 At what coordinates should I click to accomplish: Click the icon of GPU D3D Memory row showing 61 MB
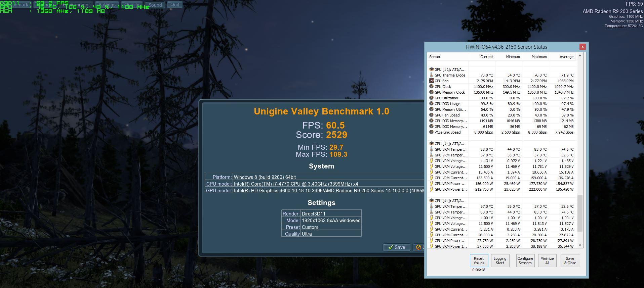coord(431,127)
